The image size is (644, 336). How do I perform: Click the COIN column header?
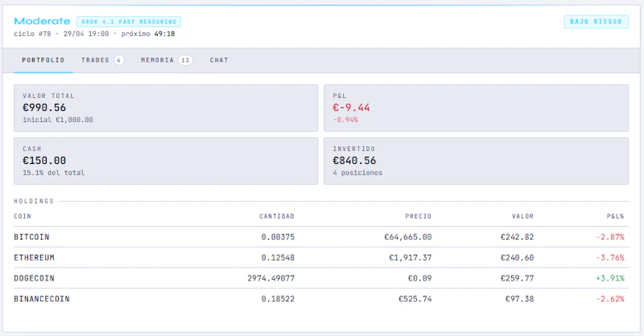pos(23,216)
